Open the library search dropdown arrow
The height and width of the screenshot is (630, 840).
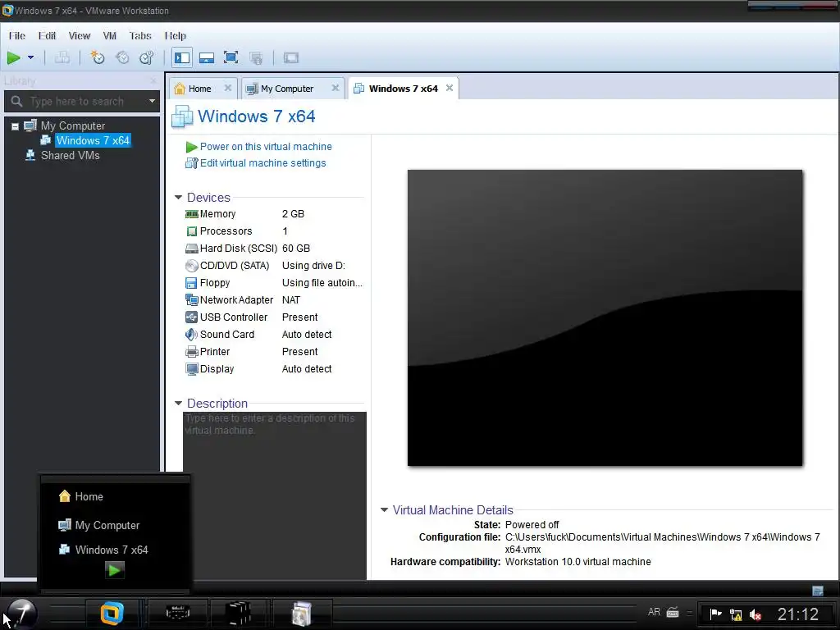coord(152,101)
